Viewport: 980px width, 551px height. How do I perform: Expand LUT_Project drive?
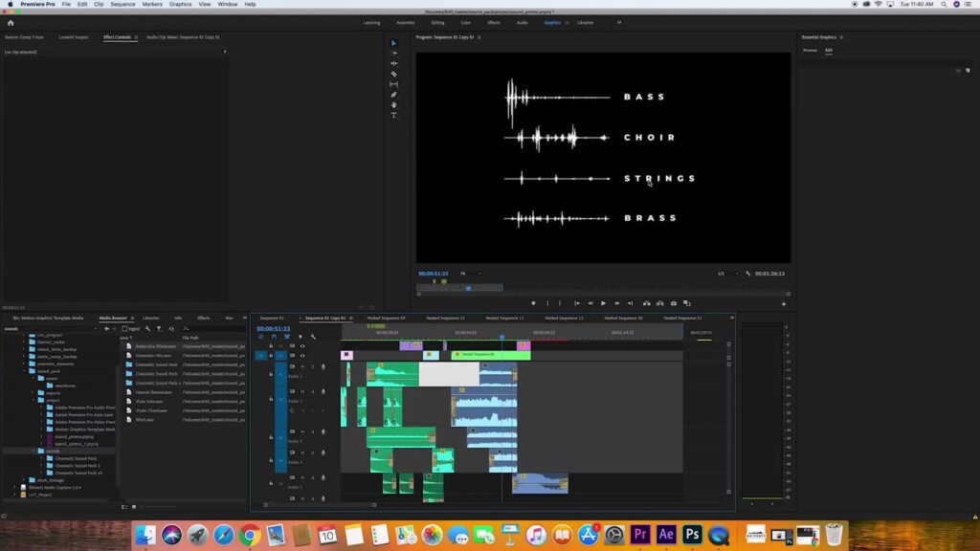[x=15, y=495]
